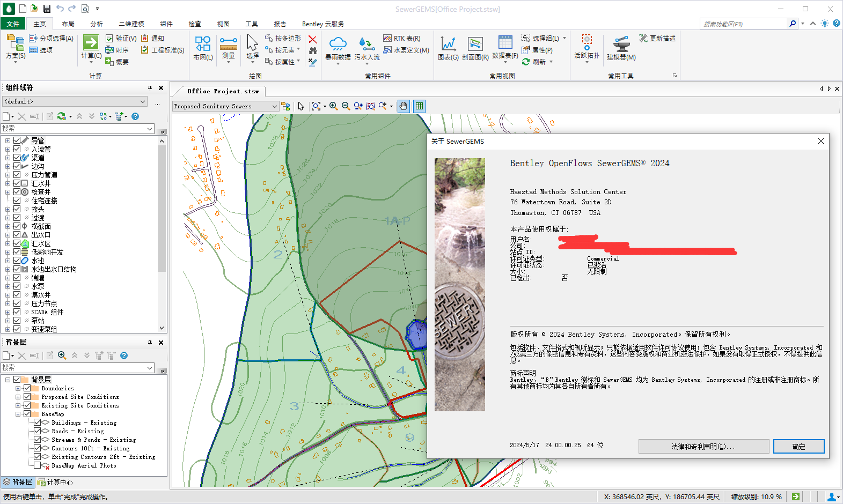Open the 图表(G) graphs icon
This screenshot has height=504, width=843.
coord(448,44)
